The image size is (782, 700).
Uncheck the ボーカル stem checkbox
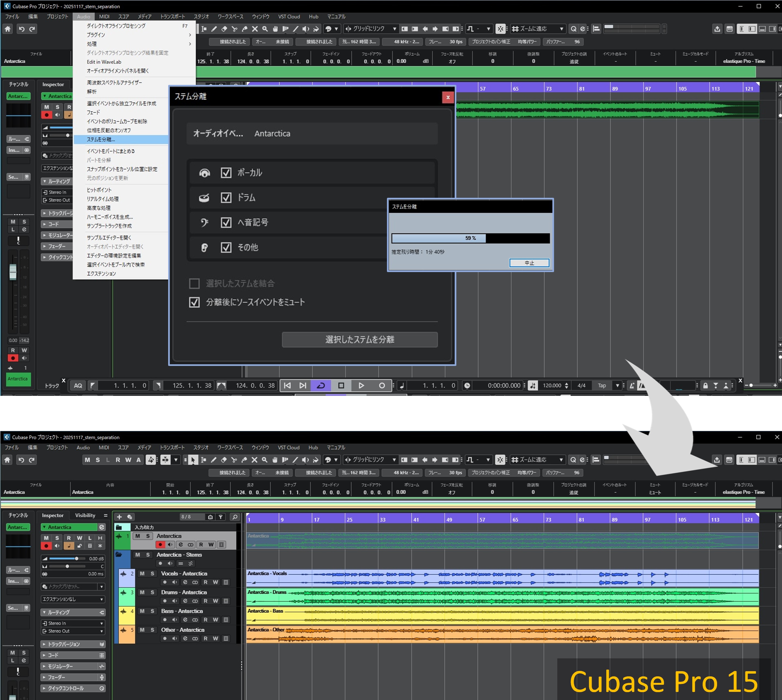pyautogui.click(x=226, y=173)
